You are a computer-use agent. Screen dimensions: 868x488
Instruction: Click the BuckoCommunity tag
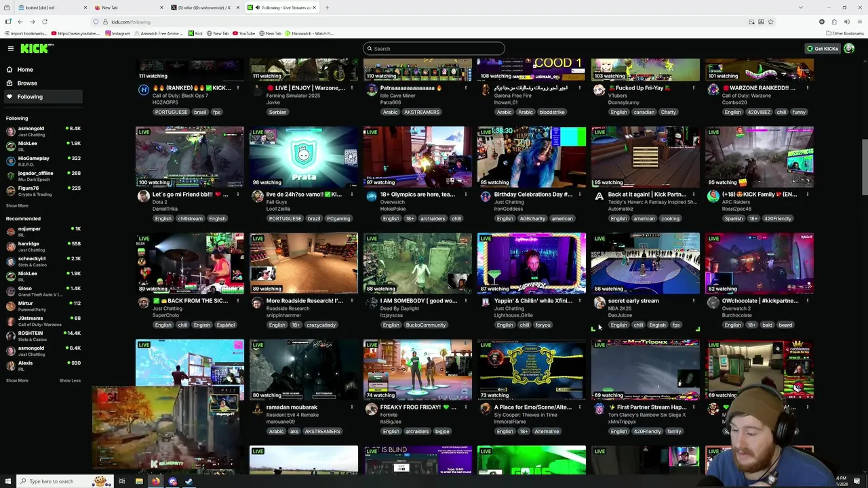426,325
